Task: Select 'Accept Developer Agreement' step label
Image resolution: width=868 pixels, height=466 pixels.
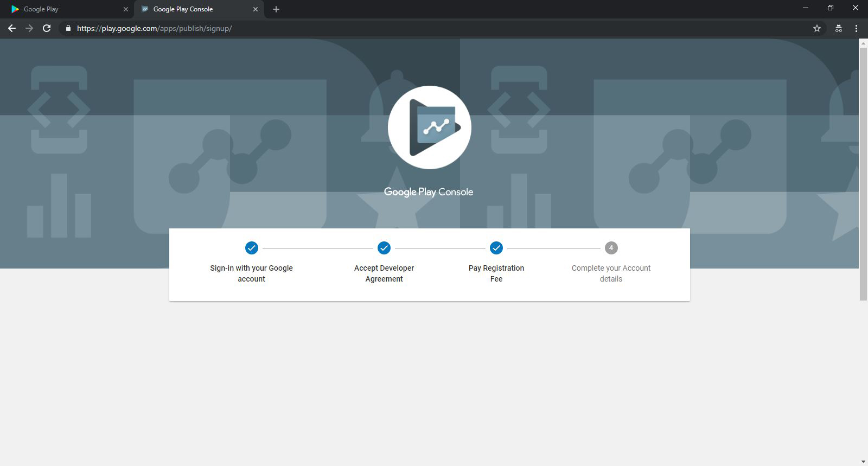Action: coord(384,273)
